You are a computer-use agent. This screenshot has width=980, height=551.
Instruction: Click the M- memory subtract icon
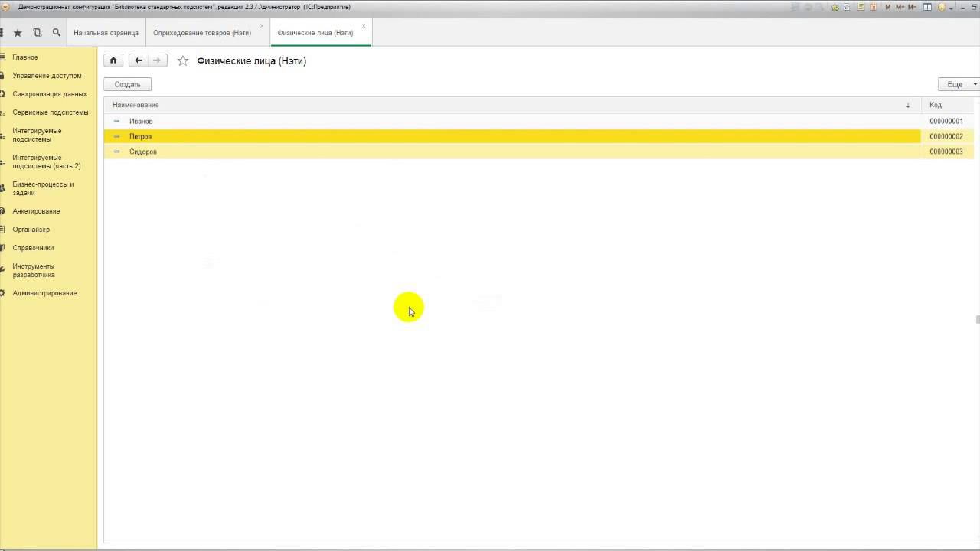[x=912, y=7]
